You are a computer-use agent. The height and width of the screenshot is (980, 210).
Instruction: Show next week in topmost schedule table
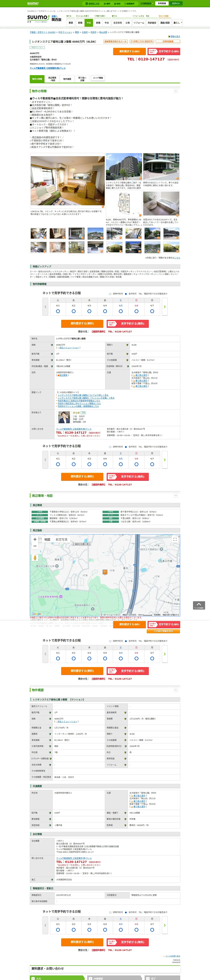165,307
